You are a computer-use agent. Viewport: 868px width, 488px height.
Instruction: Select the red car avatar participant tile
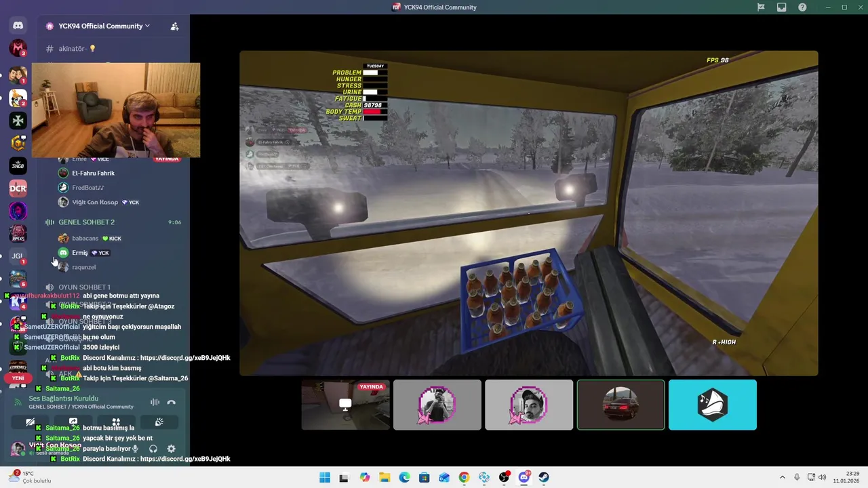[x=620, y=405]
